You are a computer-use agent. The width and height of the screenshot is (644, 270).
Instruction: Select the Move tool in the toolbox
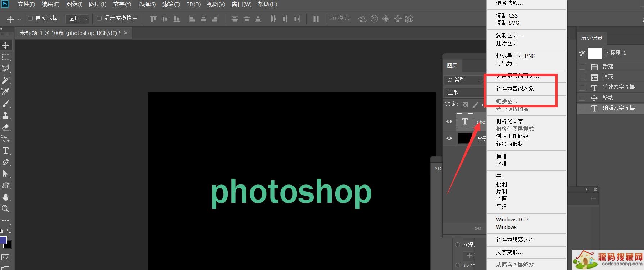pyautogui.click(x=6, y=45)
